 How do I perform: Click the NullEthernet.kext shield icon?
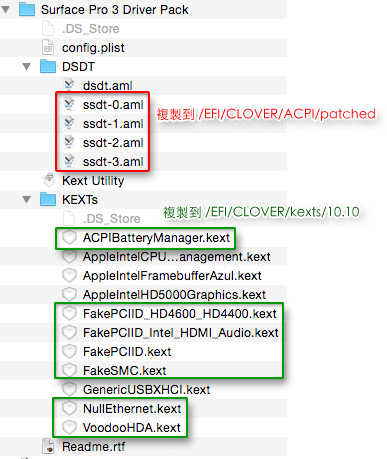tap(69, 408)
